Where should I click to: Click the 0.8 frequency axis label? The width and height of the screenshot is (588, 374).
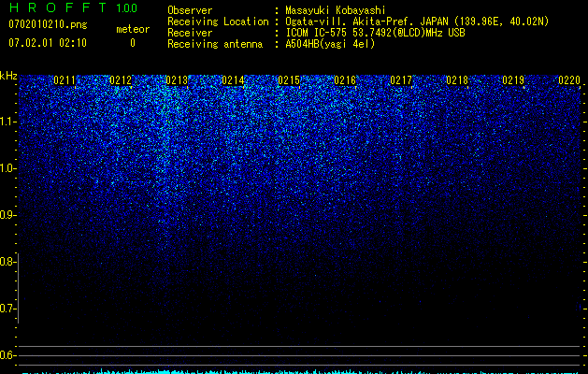tap(7, 262)
